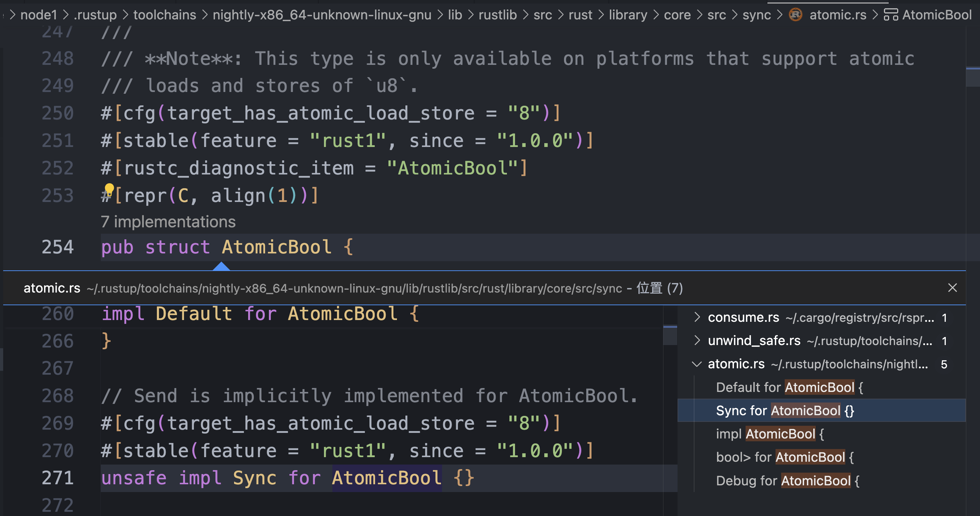
Task: Click line number 271 in peek gutter
Action: tap(57, 478)
